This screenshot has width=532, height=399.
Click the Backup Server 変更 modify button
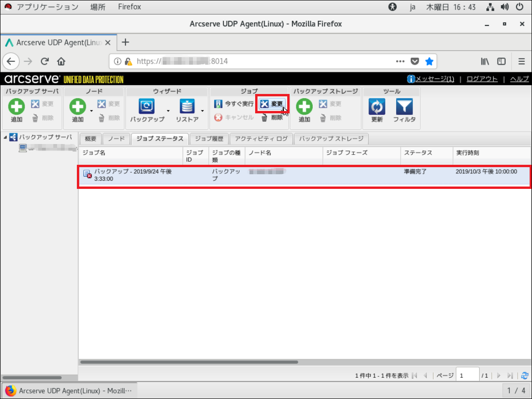tap(42, 104)
